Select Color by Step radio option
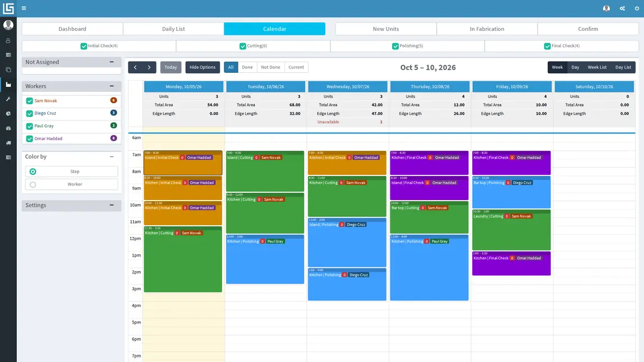 click(x=33, y=171)
